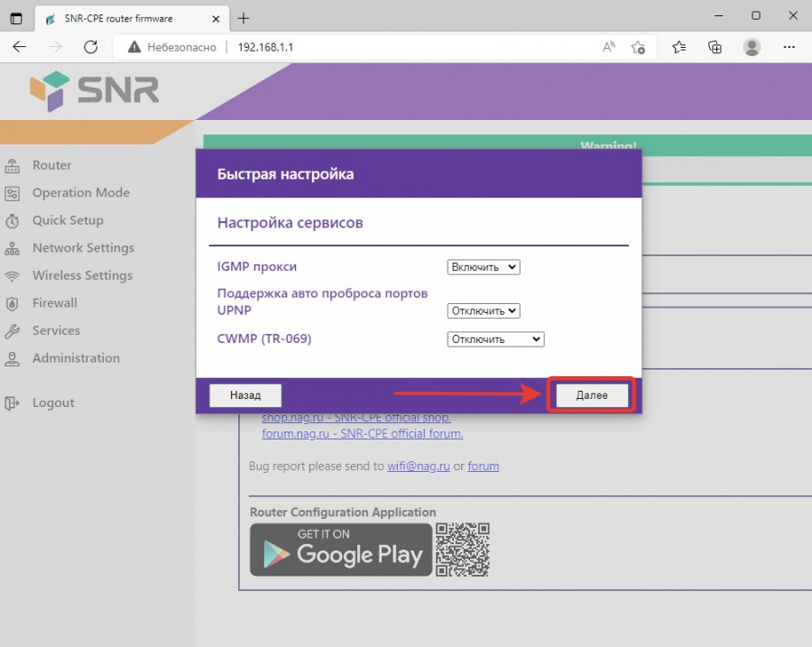Click the Network Settings icon

point(13,248)
